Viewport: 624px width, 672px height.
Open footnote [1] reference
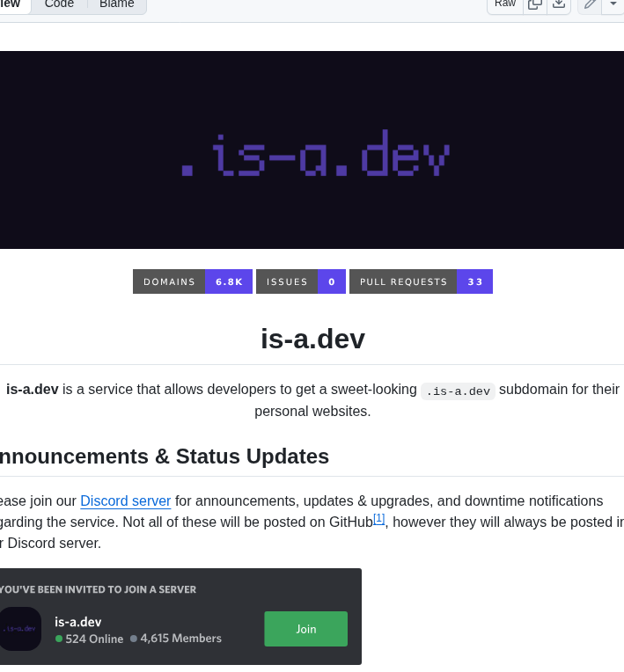(378, 519)
